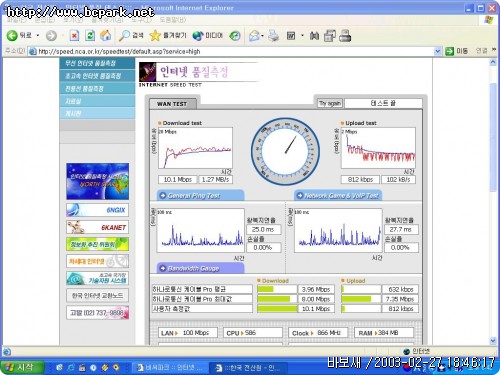Click the NORTH STAR earth banner
Image resolution: width=500 pixels, height=375 pixels.
[97, 181]
